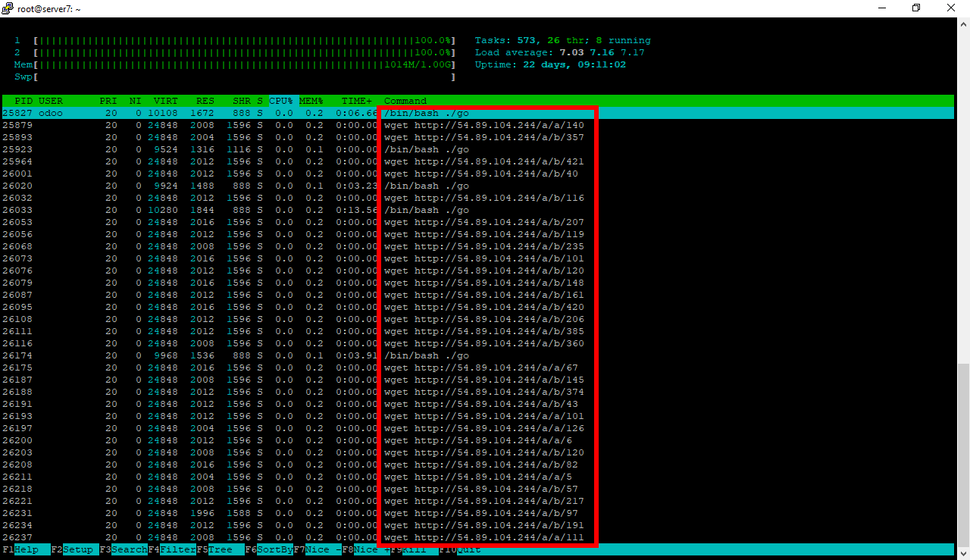Open F6 SortBy in the function bar
Screen dimensions: 970x560
tap(268, 549)
